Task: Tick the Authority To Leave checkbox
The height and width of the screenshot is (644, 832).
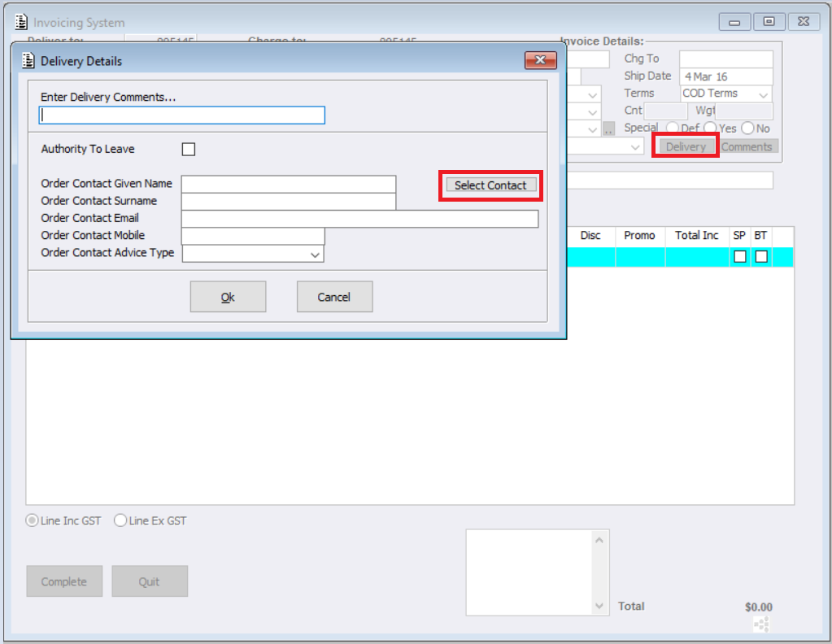Action: (x=189, y=149)
